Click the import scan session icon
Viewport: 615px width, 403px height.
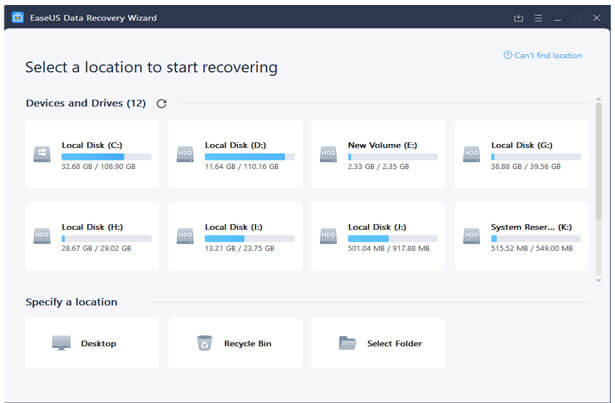518,18
